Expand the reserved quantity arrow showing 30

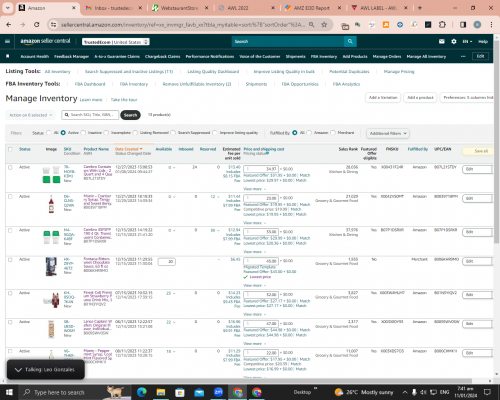(x=218, y=230)
